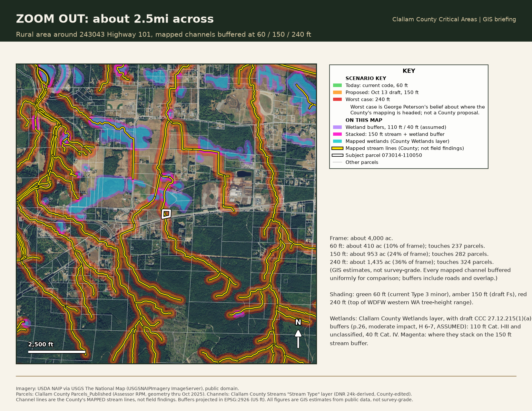Image resolution: width=532 pixels, height=411 pixels.
Task: Click the magenta 'Stacked' legend swatch
Action: click(337, 134)
